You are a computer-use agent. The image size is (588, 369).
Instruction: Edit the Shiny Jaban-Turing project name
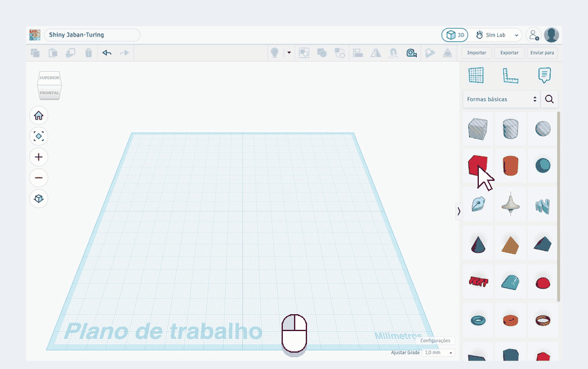[x=92, y=35]
